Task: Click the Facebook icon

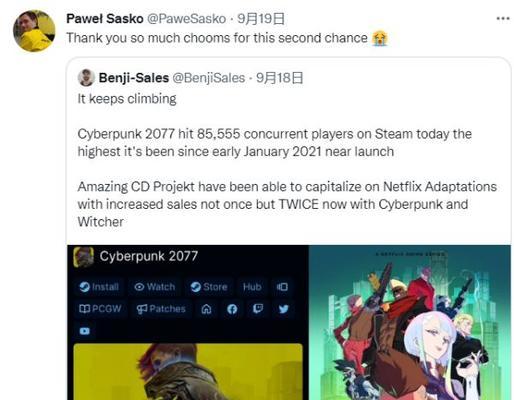Action: [232, 309]
